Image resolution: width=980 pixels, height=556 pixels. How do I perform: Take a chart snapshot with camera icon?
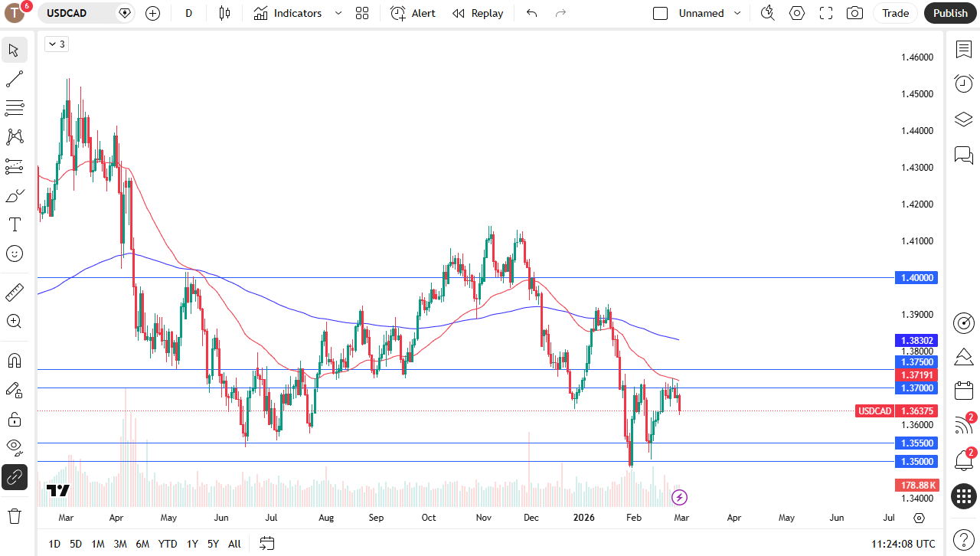(854, 13)
